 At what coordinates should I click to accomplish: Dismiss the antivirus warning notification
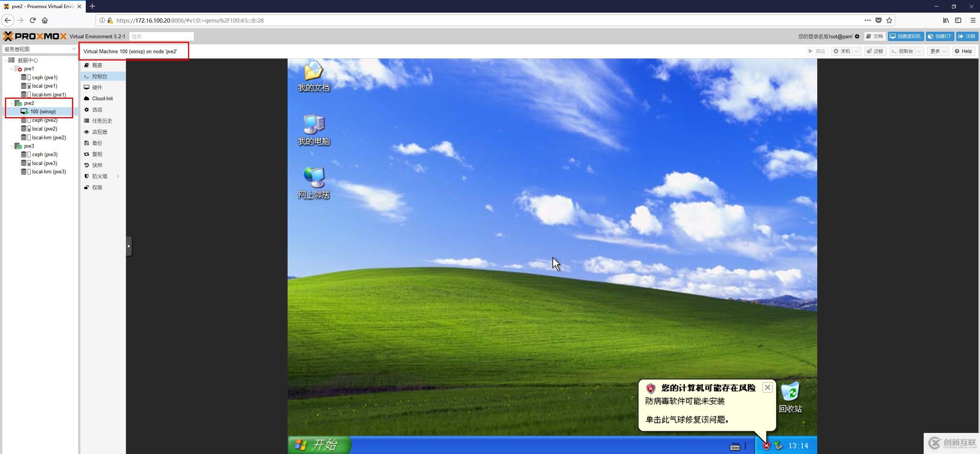(767, 387)
